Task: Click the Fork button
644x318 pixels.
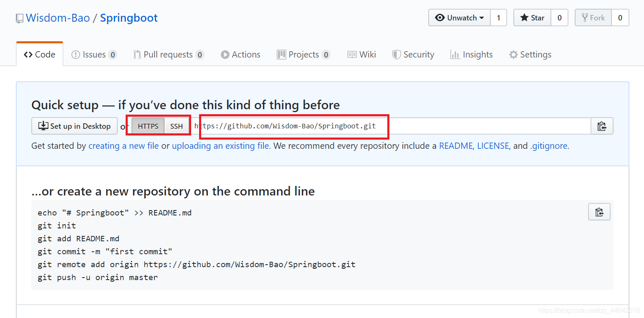Action: [593, 18]
